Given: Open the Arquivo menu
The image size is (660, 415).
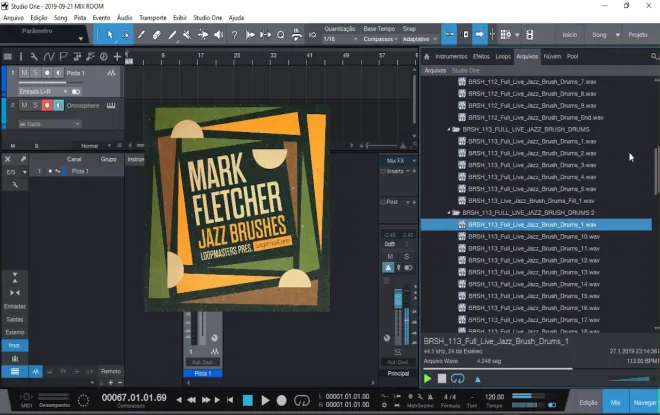Looking at the screenshot, I should pyautogui.click(x=13, y=18).
